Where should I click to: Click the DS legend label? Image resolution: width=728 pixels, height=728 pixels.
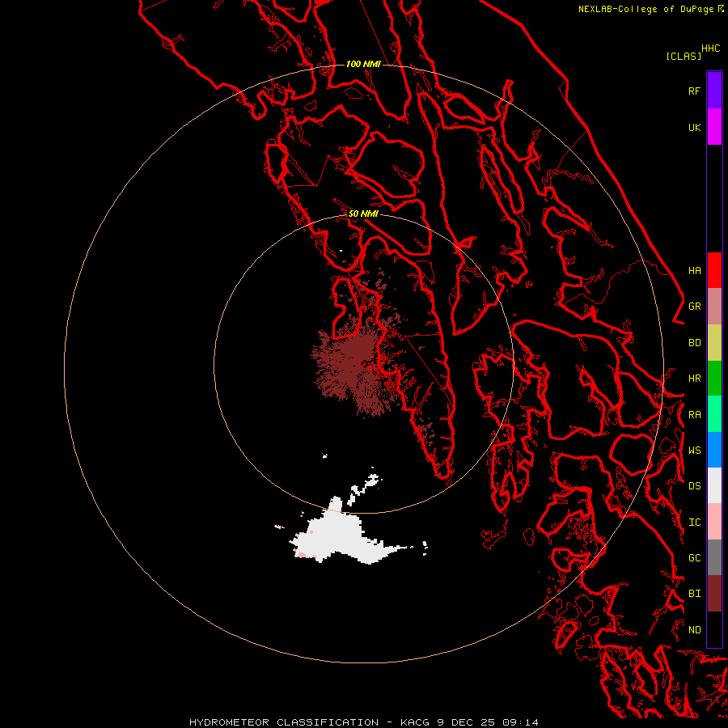pyautogui.click(x=694, y=486)
